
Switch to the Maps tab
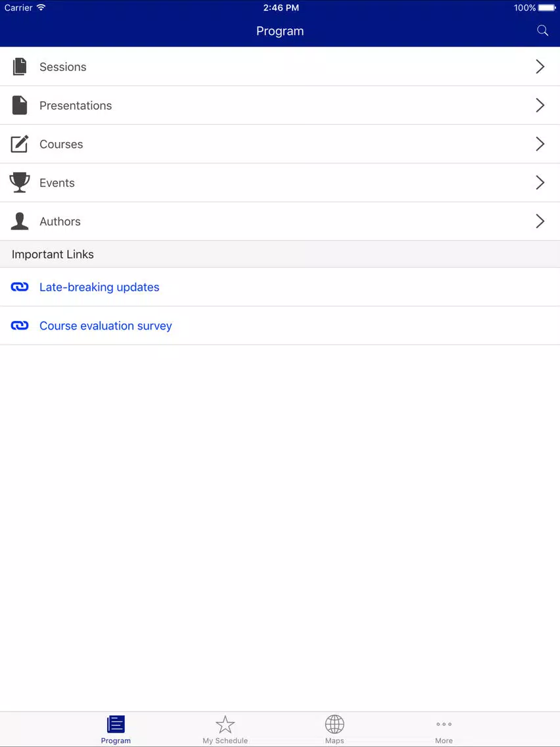(x=335, y=729)
